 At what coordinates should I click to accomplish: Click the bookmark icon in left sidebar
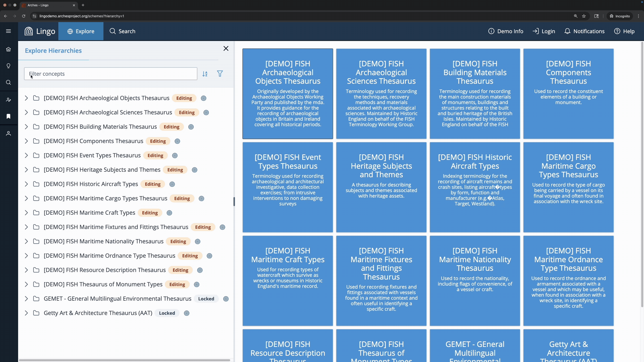(9, 116)
